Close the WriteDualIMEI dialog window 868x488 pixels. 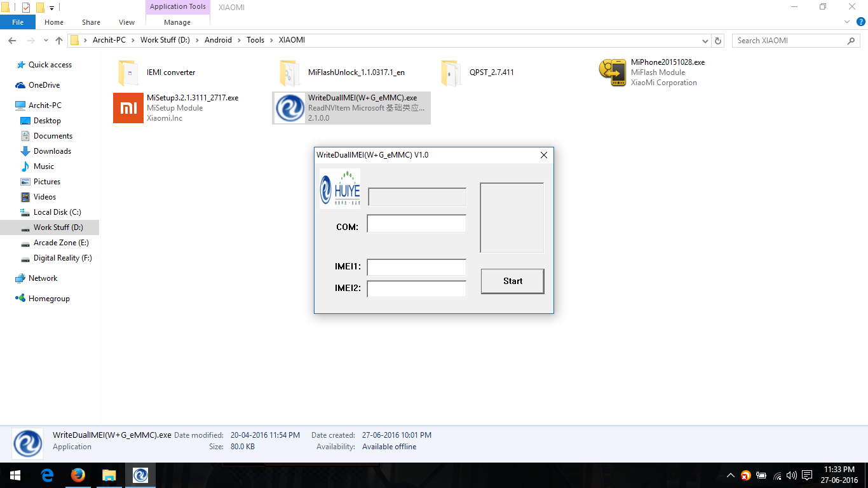click(x=544, y=155)
